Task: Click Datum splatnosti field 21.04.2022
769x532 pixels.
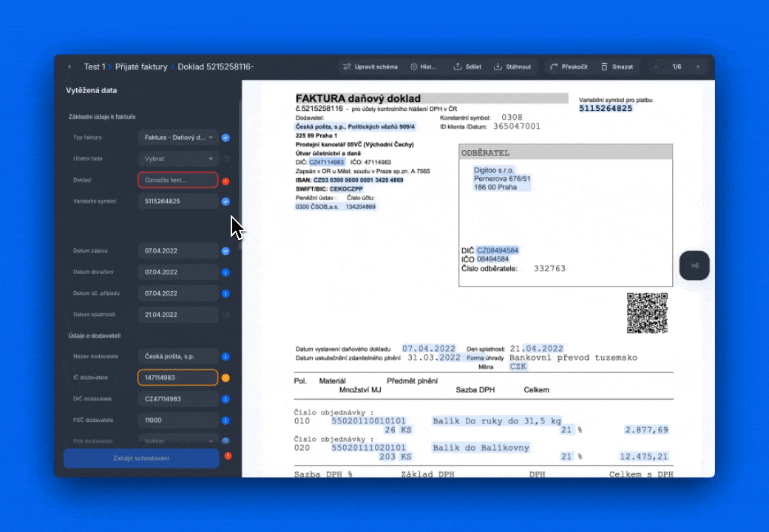Action: 178,315
